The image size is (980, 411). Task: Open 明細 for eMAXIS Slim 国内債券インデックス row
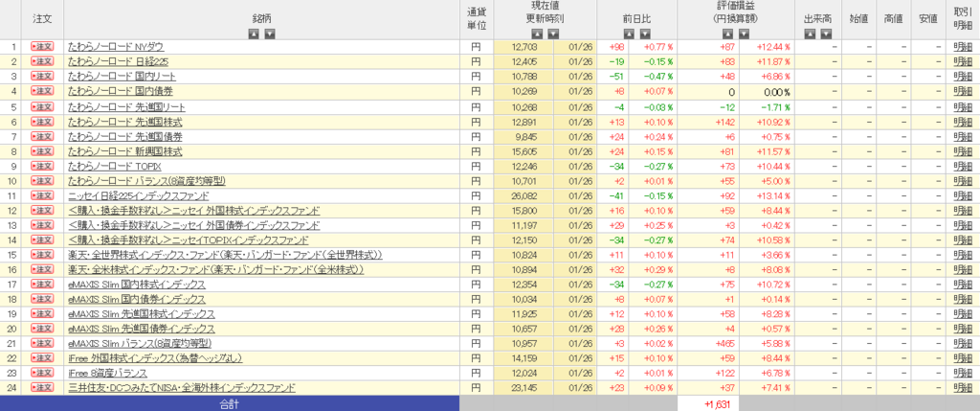point(963,300)
